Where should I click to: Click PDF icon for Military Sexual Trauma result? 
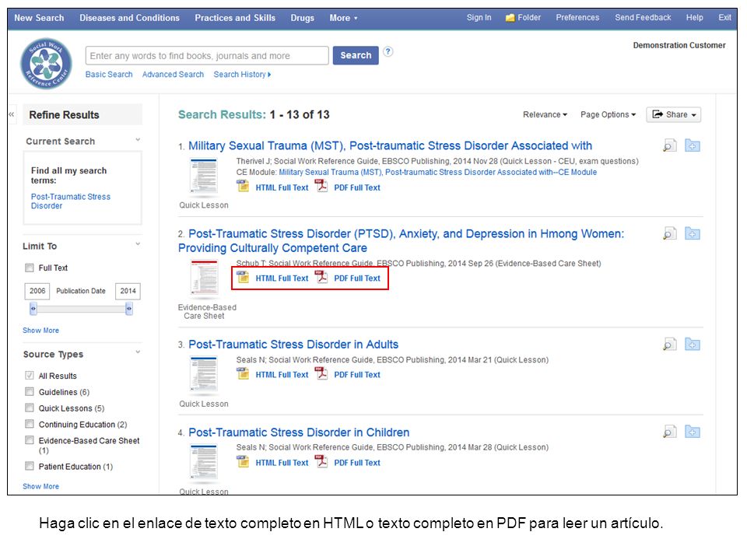pyautogui.click(x=321, y=186)
